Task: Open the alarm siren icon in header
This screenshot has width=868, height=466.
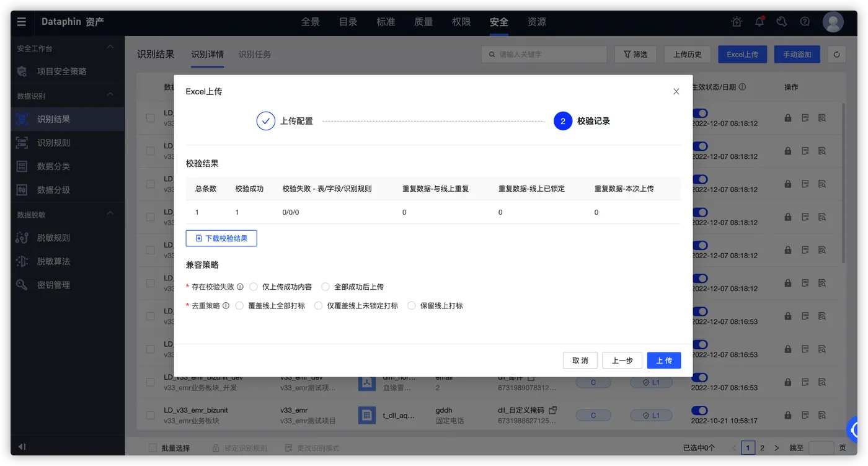Action: (737, 22)
